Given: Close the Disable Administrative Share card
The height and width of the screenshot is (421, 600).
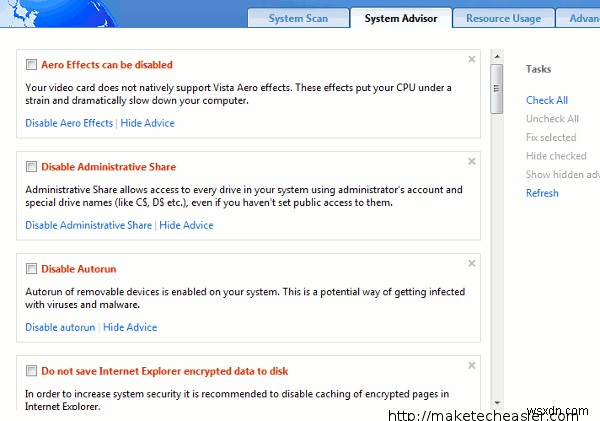Looking at the screenshot, I should 471,161.
